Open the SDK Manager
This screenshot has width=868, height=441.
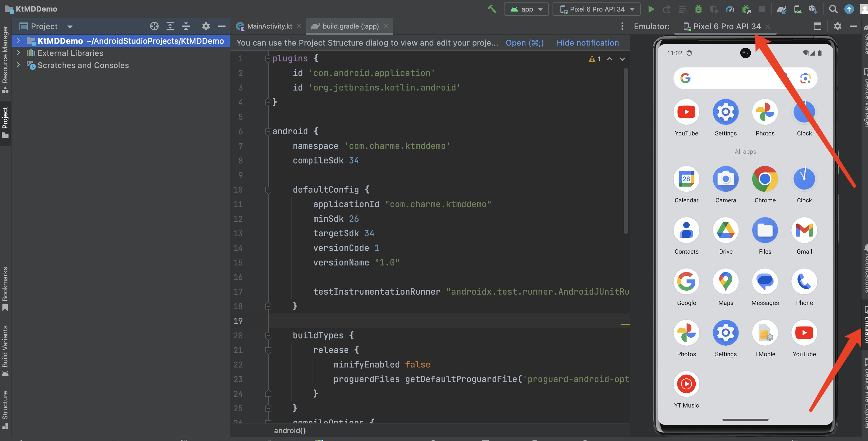(813, 9)
